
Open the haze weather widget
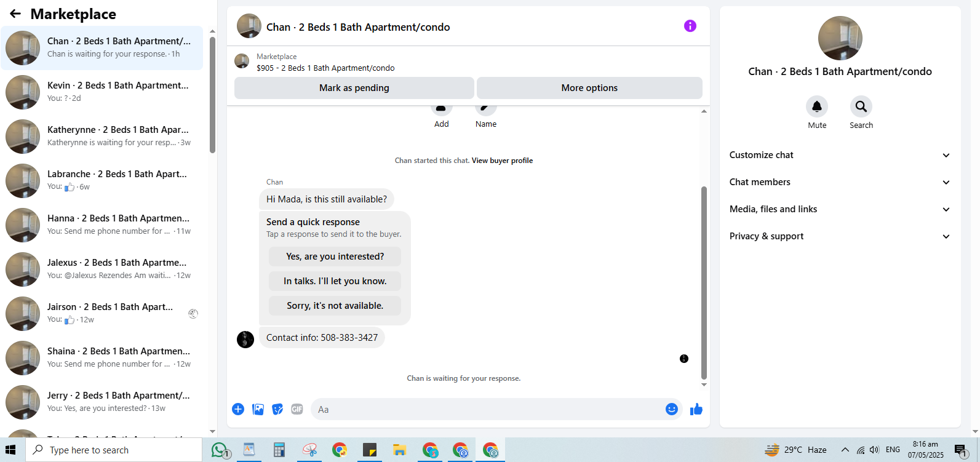coord(796,450)
